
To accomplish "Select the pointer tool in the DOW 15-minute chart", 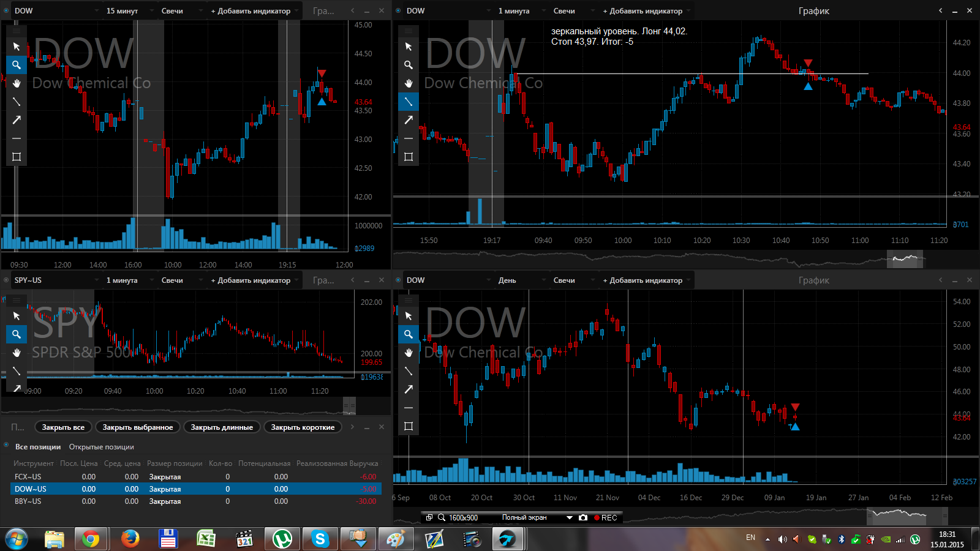I will click(x=17, y=47).
